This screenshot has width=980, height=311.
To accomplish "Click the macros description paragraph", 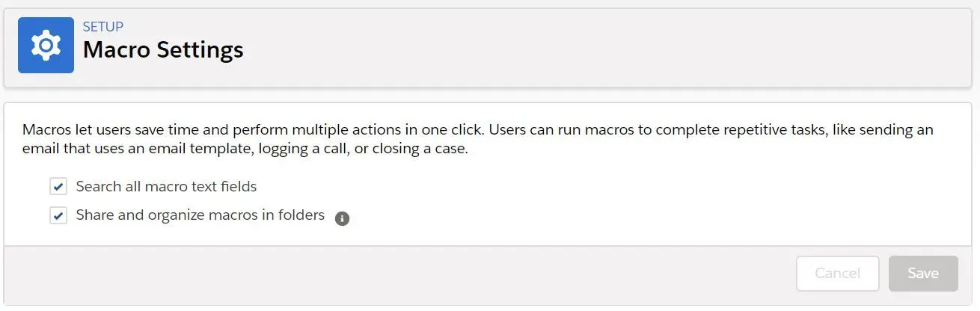I will pyautogui.click(x=478, y=139).
